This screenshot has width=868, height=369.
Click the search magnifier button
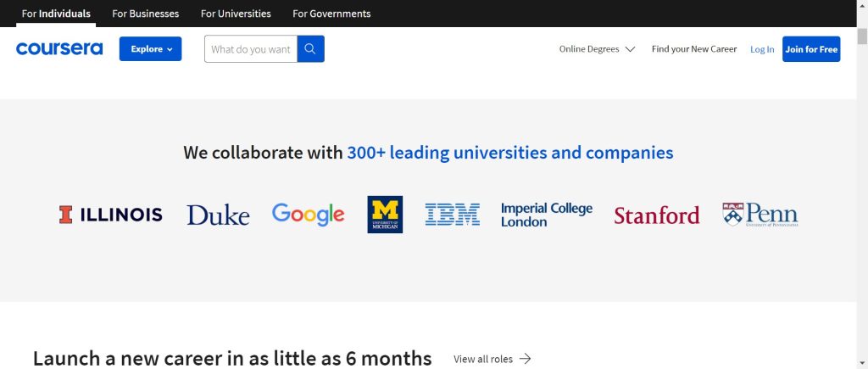pyautogui.click(x=310, y=49)
